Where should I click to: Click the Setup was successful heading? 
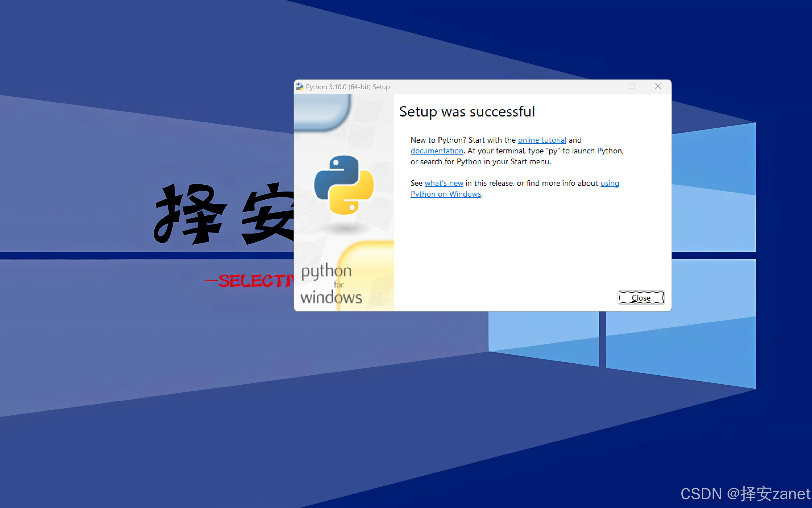(467, 112)
